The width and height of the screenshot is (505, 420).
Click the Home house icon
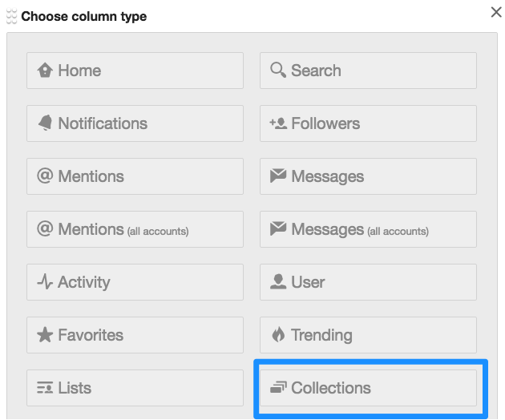tap(45, 71)
